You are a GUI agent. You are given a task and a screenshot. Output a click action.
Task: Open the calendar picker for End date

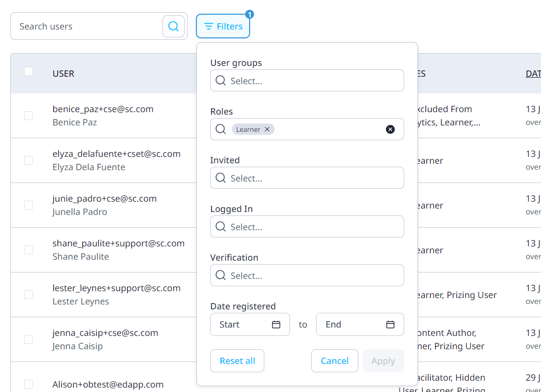[390, 324]
